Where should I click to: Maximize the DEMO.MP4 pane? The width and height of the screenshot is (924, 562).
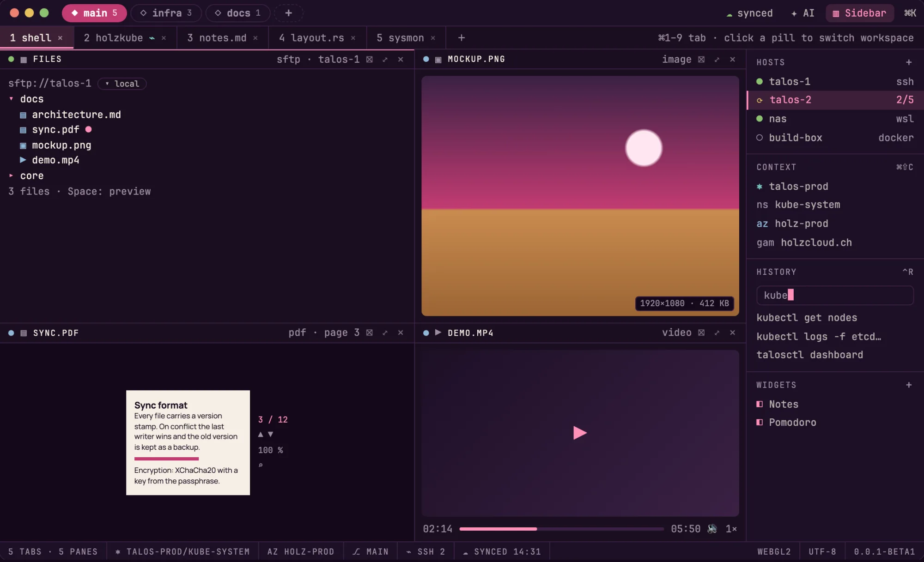[x=717, y=332]
